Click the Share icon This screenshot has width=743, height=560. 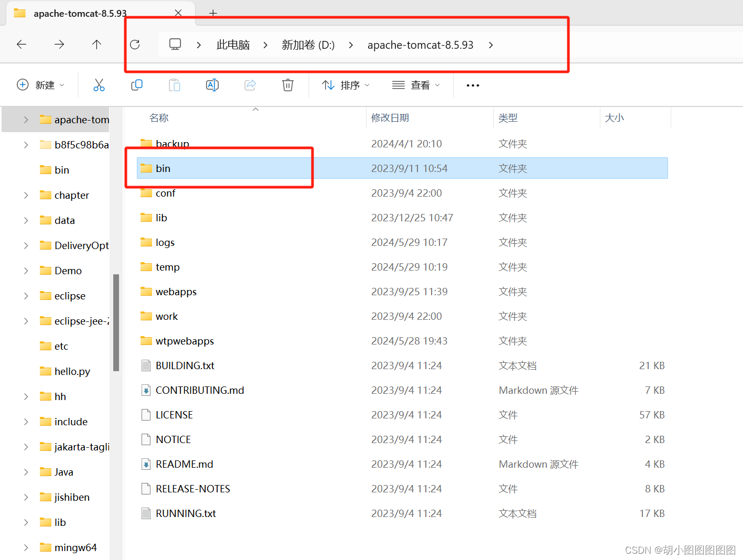[250, 84]
